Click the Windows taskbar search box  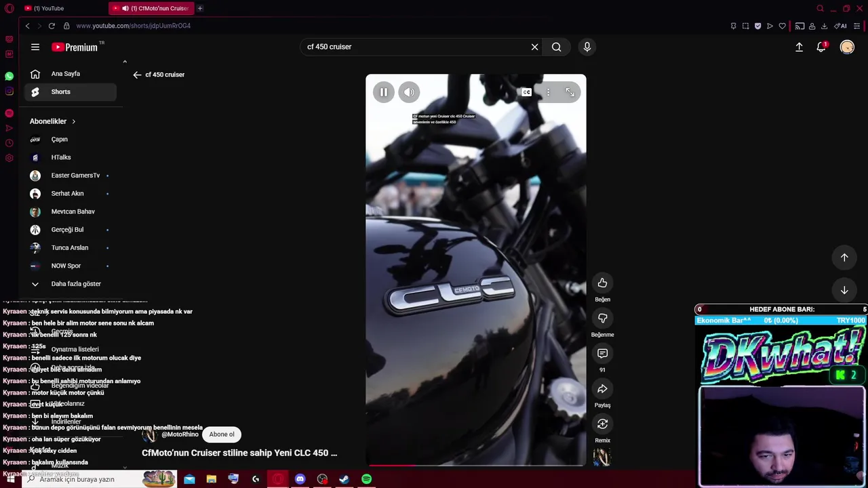point(100,479)
